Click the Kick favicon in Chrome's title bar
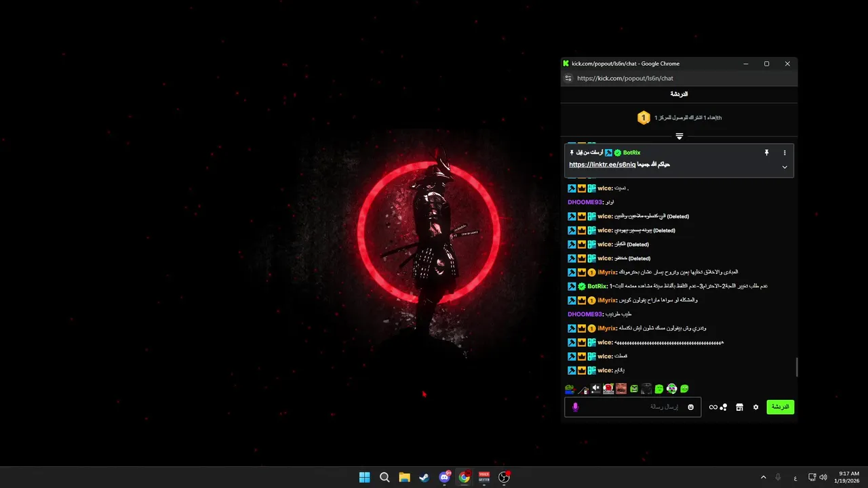The image size is (868, 488). pyautogui.click(x=566, y=64)
